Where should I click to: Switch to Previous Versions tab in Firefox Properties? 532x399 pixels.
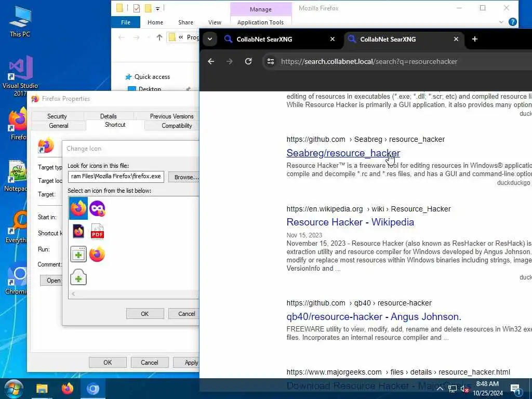tap(171, 116)
